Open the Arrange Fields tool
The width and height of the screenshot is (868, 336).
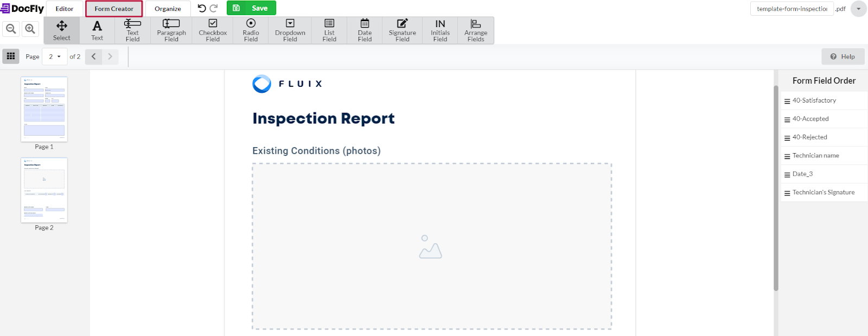click(x=476, y=30)
